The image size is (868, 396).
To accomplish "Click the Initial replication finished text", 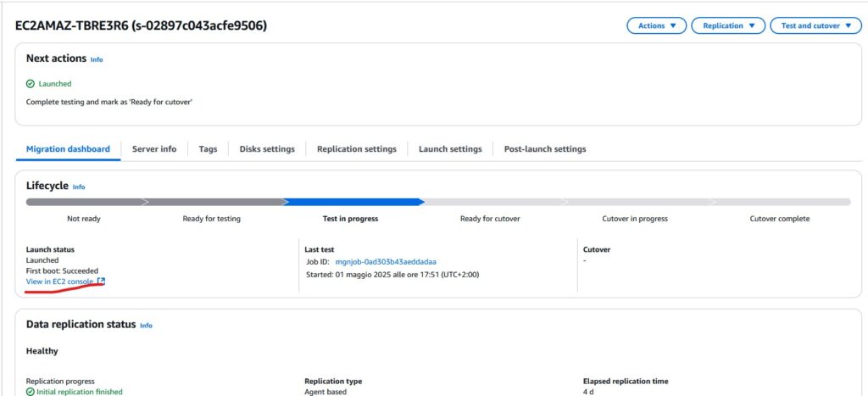I will tap(79, 392).
